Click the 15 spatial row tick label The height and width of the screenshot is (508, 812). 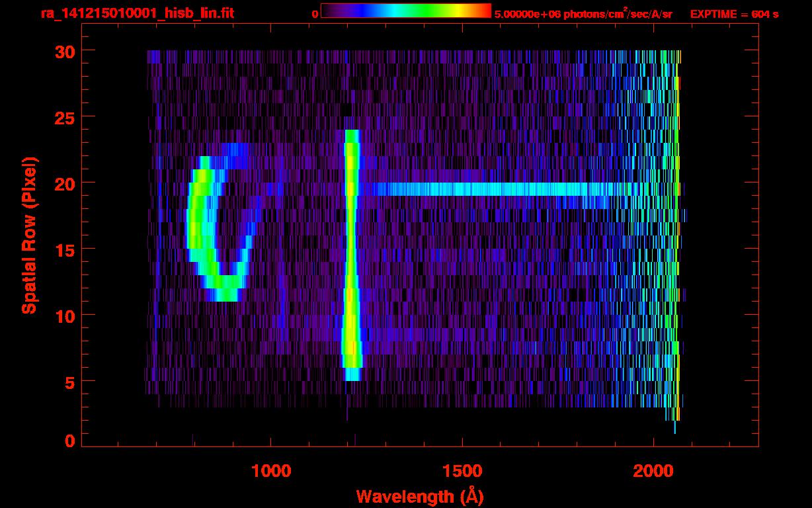tap(65, 249)
